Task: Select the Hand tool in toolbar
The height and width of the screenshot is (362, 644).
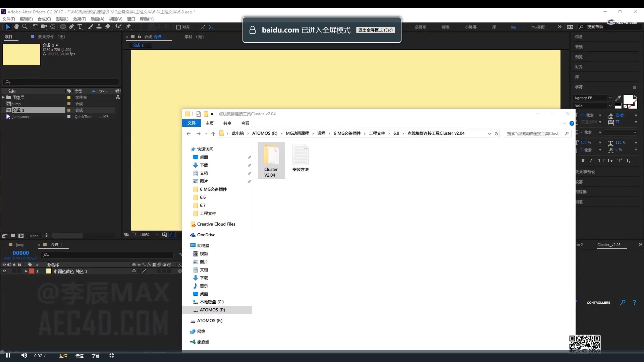Action: point(16,27)
